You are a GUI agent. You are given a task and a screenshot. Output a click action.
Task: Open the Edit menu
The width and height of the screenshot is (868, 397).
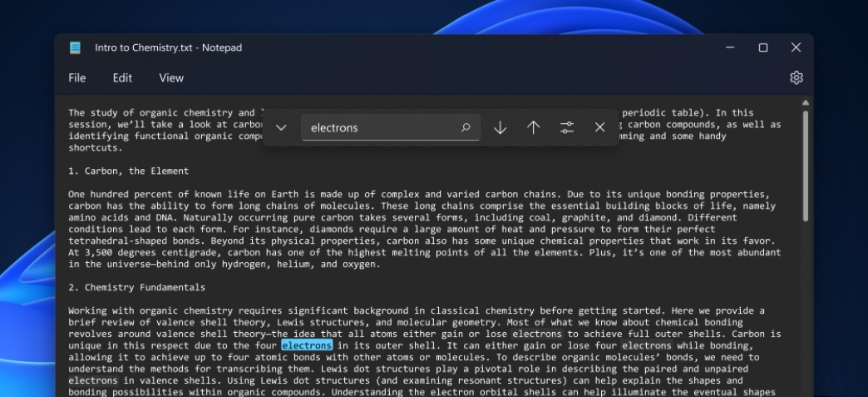point(122,78)
